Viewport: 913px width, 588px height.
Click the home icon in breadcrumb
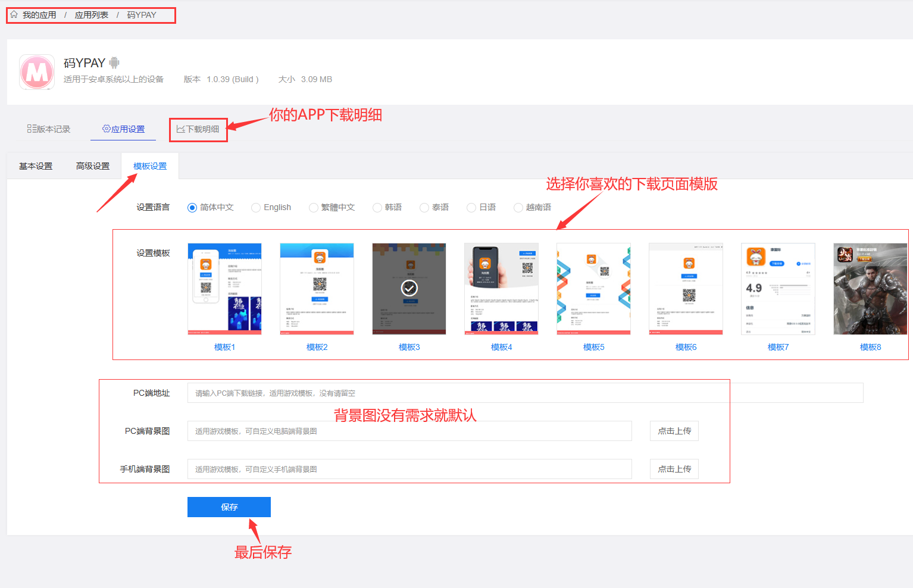tap(14, 15)
